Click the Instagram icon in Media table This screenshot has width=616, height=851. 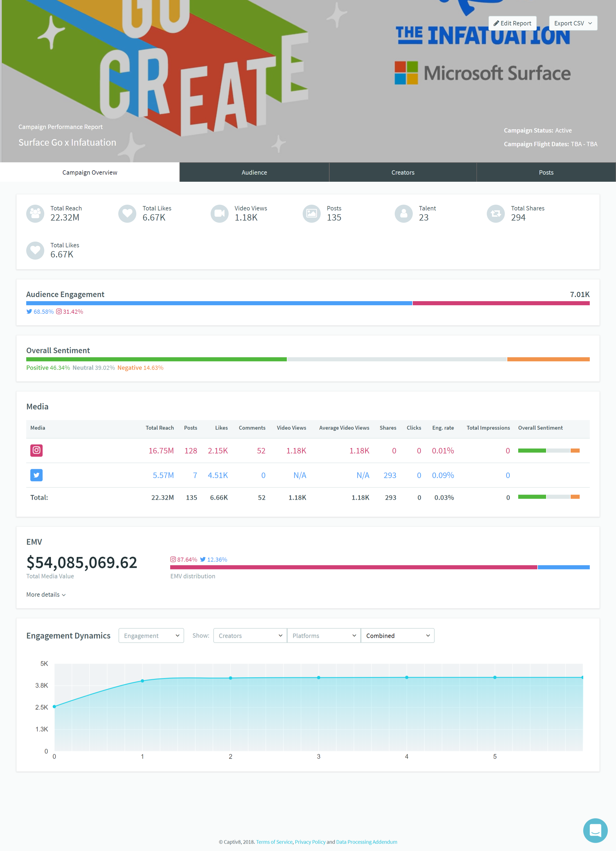[36, 450]
